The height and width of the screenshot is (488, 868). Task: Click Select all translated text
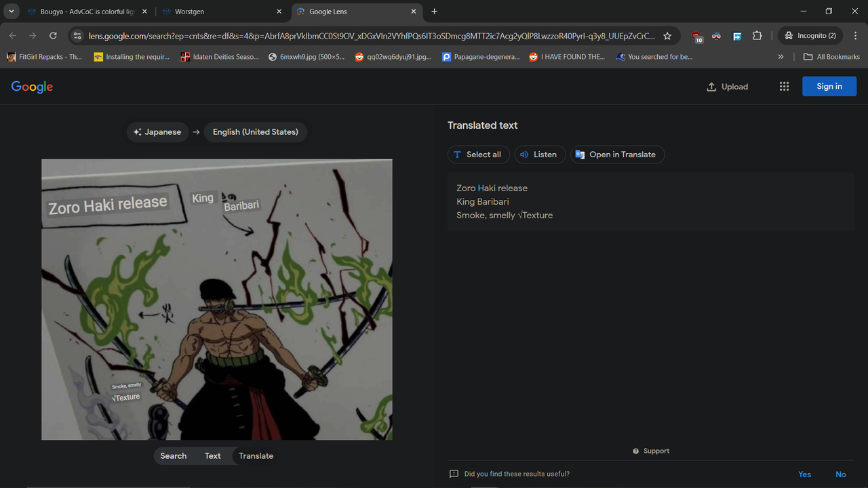tap(479, 155)
